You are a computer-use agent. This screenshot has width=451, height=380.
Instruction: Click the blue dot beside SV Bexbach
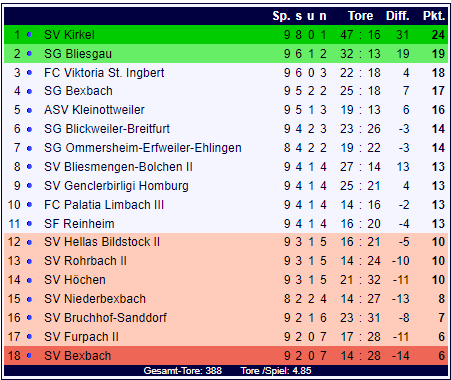click(30, 356)
